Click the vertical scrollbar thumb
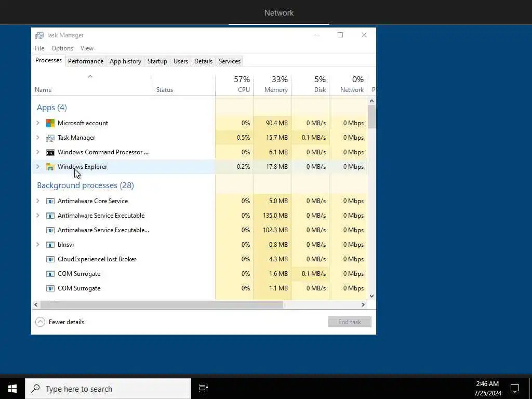 point(371,117)
